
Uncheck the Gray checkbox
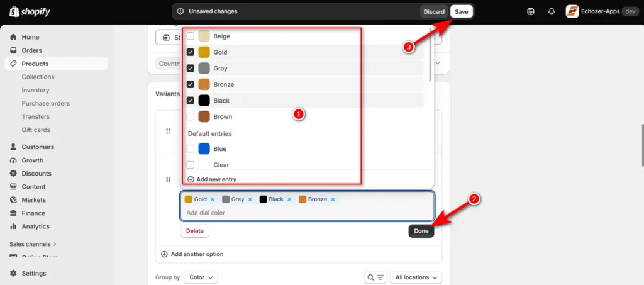pyautogui.click(x=191, y=68)
